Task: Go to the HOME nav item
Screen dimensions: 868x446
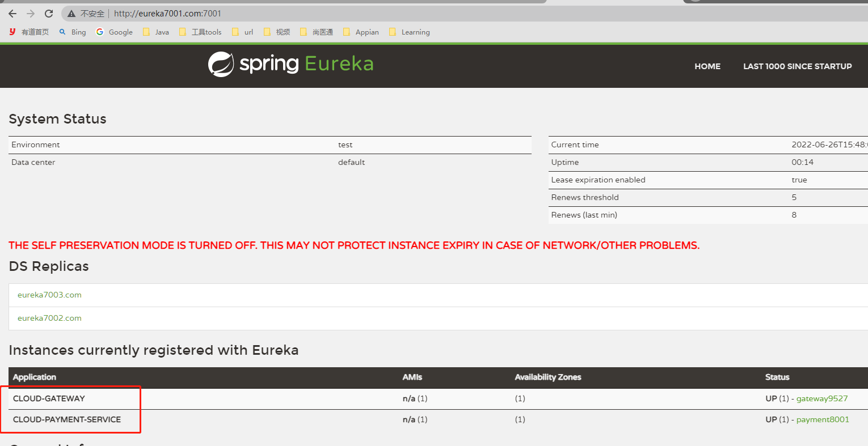Action: coord(707,66)
